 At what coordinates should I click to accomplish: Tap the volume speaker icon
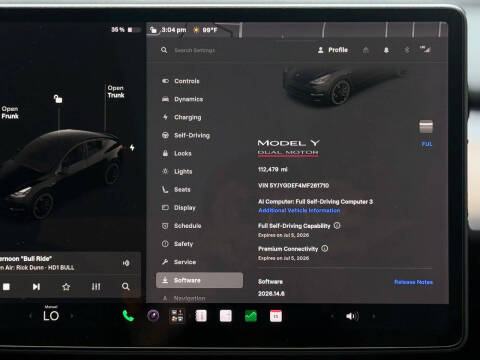coord(352,316)
